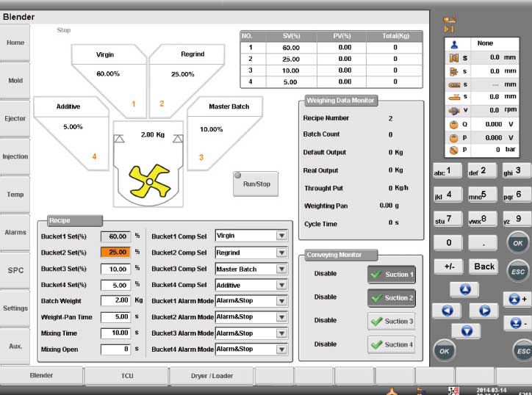532x395 pixels.
Task: Toggle the Suction 1 conveying button
Action: [392, 275]
